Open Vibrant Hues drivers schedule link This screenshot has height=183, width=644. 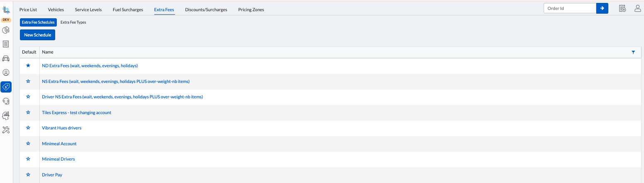click(62, 128)
